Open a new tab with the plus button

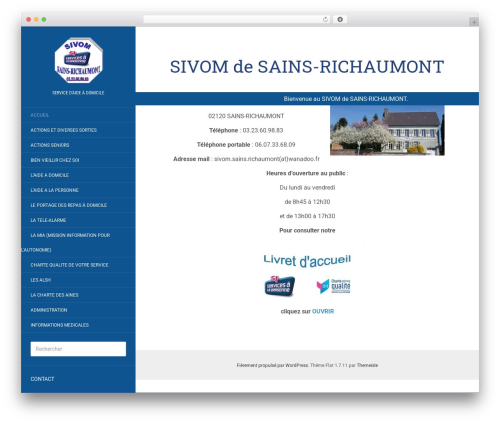coord(474,22)
